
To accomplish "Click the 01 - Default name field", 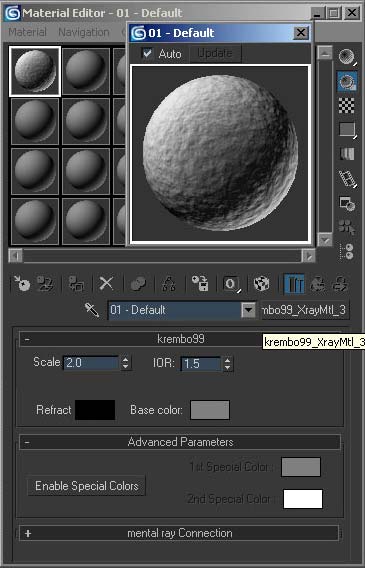I will point(175,310).
